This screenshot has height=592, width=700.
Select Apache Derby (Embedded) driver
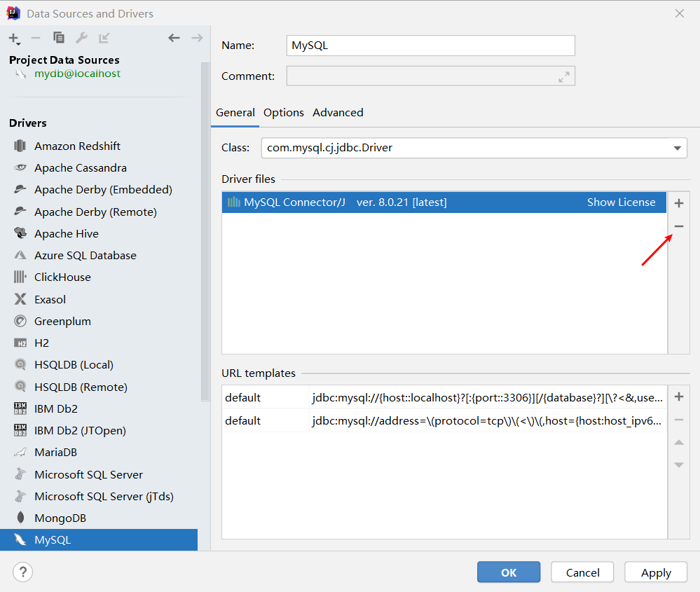tap(99, 190)
